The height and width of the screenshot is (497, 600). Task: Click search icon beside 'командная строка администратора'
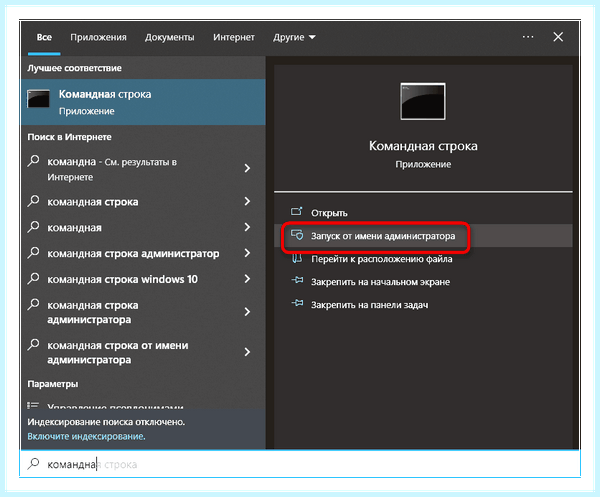(x=33, y=305)
